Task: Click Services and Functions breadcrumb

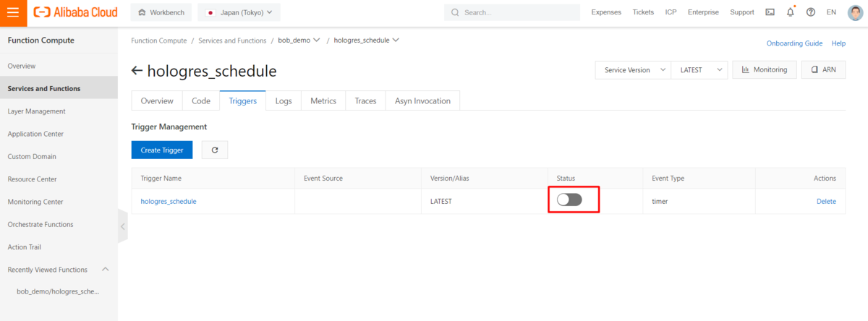Action: pyautogui.click(x=233, y=40)
